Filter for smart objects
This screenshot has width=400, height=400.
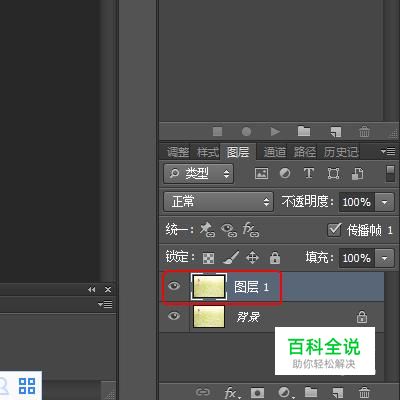tap(358, 174)
